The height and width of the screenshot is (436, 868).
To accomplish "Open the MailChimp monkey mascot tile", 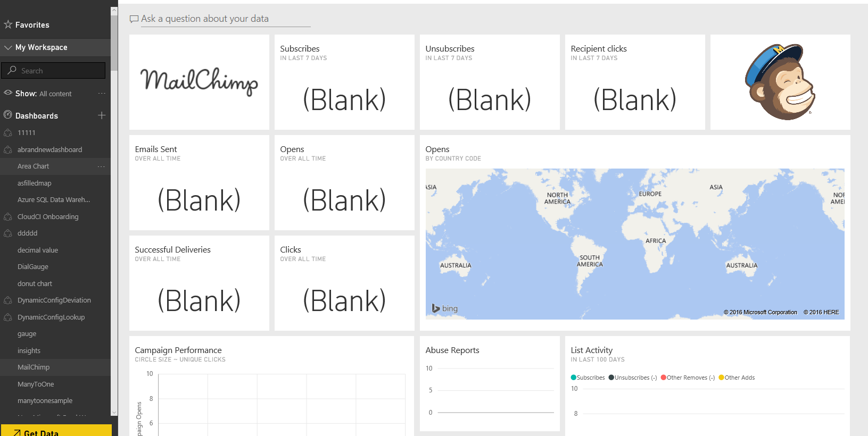I will coord(780,82).
